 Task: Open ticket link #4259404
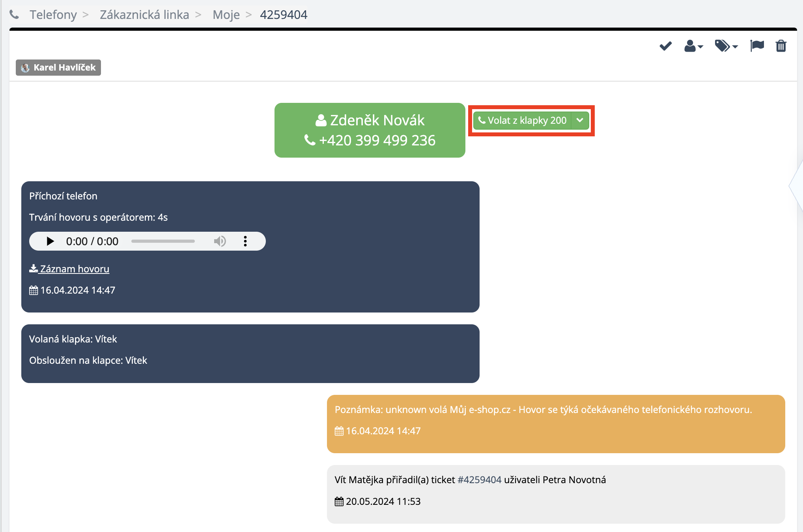(x=479, y=480)
